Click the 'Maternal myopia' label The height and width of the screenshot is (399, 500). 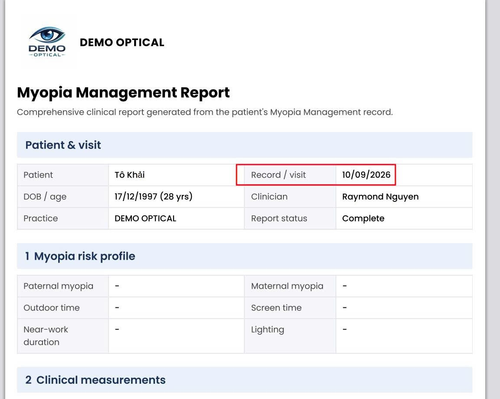(287, 286)
